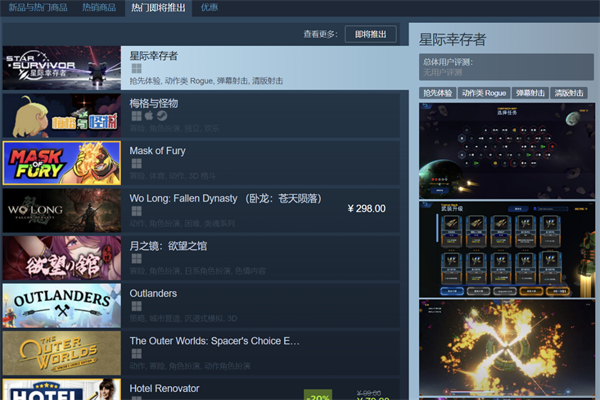Viewport: 600px width, 400px height.
Task: Click the tags line under 星际幸存者
Action: click(206, 81)
